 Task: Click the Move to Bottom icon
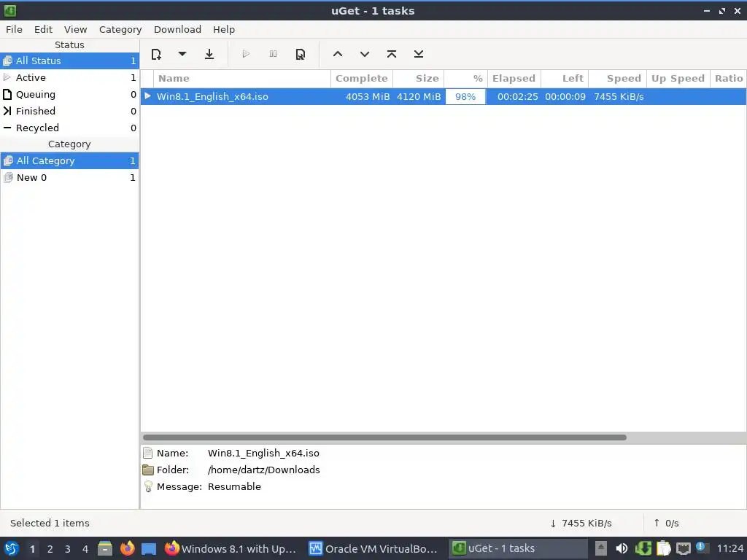pyautogui.click(x=418, y=54)
